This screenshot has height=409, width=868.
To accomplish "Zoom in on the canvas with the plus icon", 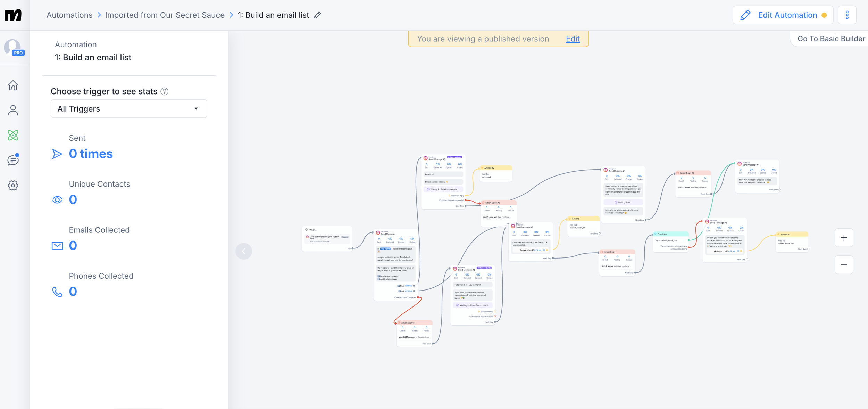I will tap(844, 238).
